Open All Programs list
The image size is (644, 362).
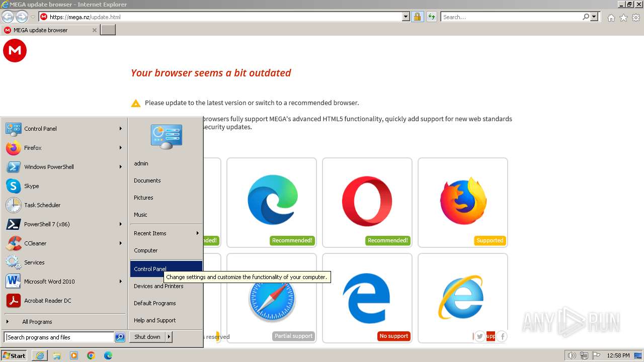coord(64,322)
